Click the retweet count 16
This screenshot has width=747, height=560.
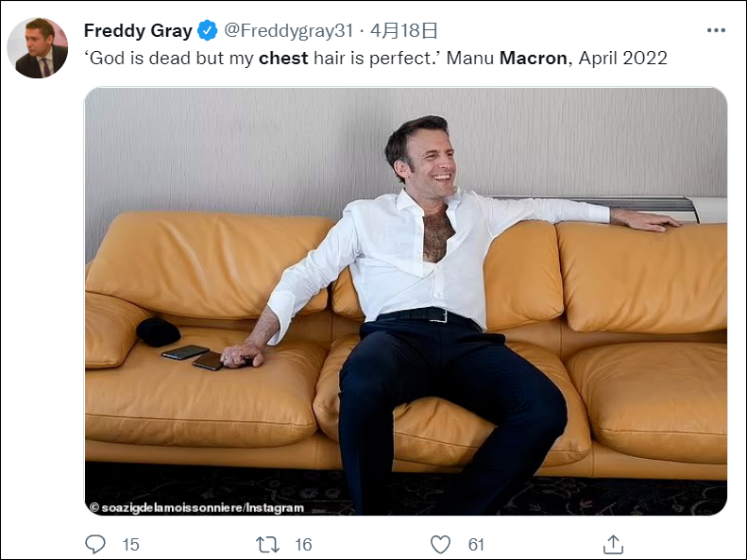pyautogui.click(x=303, y=544)
